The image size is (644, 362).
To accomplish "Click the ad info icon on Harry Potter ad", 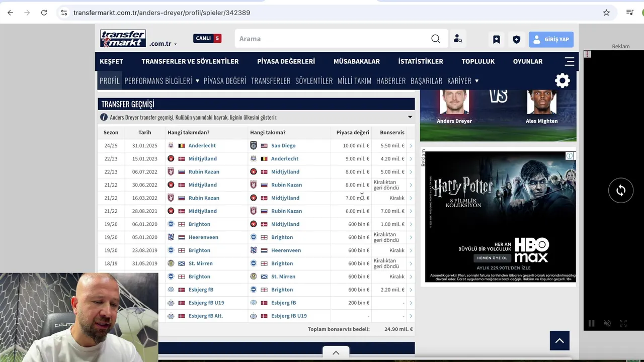I will [570, 156].
